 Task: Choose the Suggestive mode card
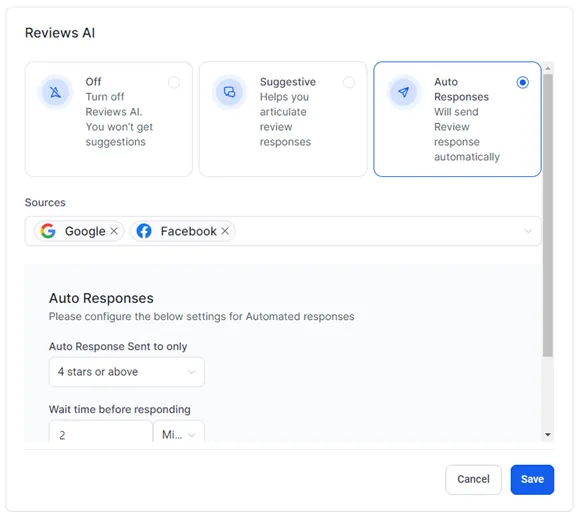283,119
